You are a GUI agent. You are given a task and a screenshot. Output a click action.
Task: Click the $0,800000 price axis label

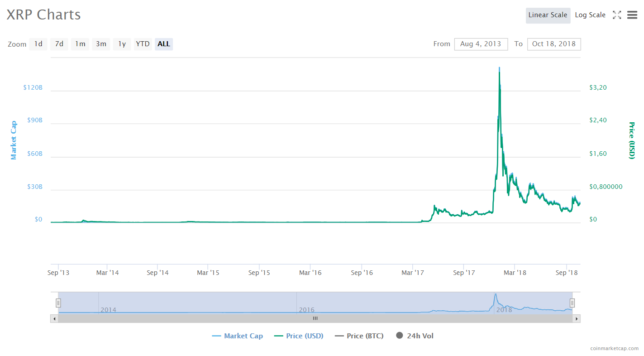tap(606, 187)
